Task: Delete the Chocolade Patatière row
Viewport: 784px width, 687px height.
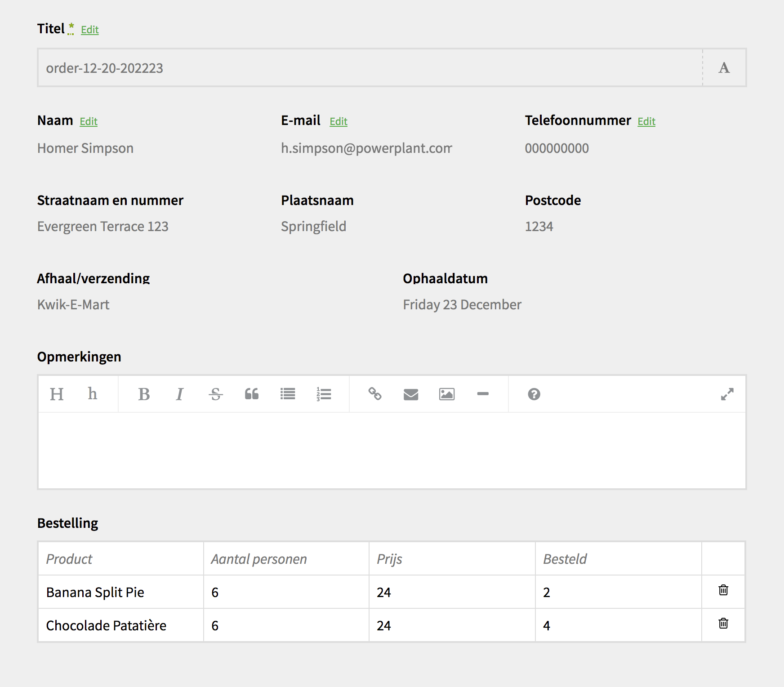Action: pos(723,624)
